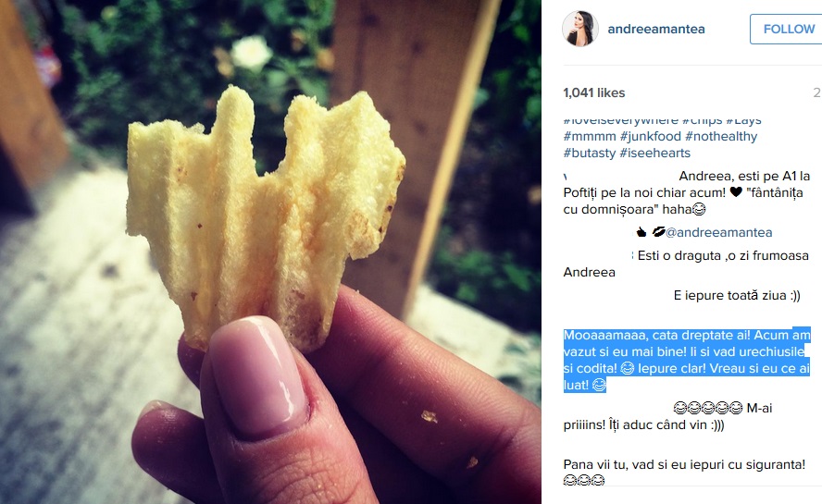
Task: Click the thumbs up emoji in comment
Action: coord(641,232)
